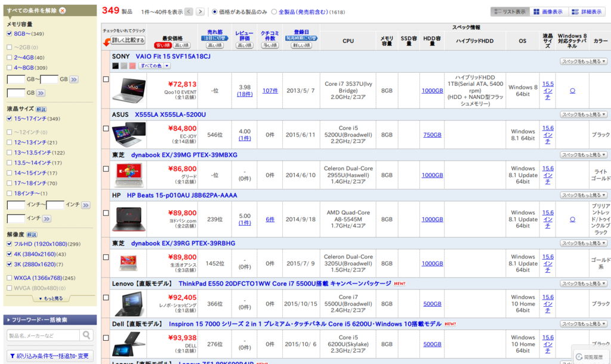Switch to 画像表示 view
Viewport: 611px width, 364px height.
549,12
